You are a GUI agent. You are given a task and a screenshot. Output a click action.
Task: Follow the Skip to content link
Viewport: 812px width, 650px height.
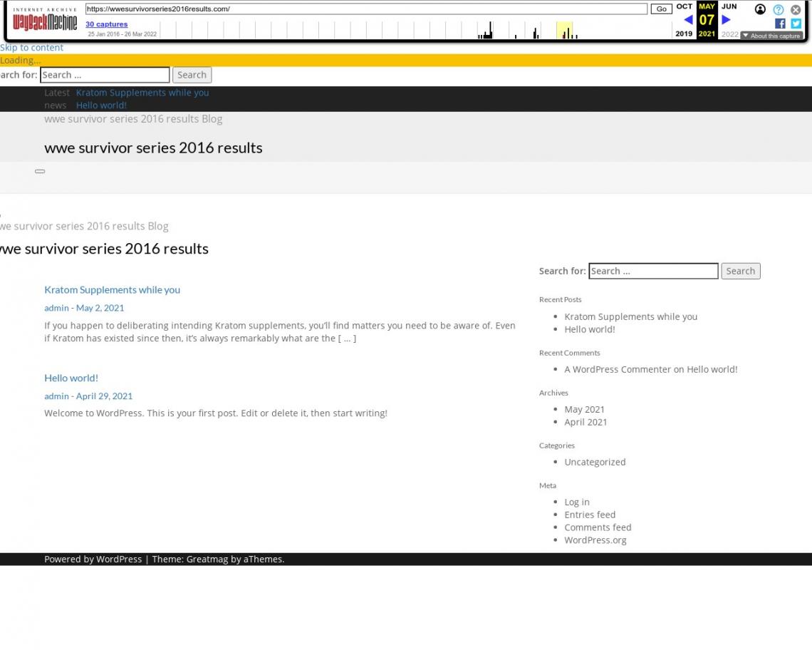click(x=31, y=48)
